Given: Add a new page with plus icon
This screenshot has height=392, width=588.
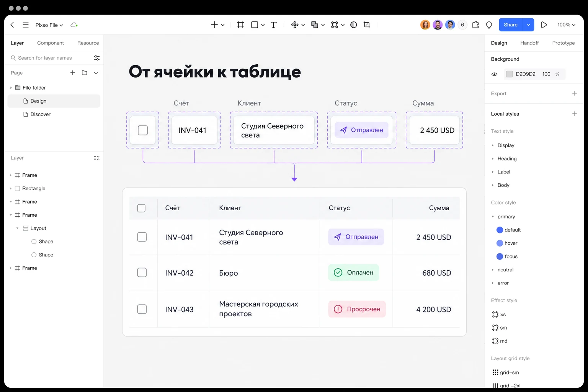Looking at the screenshot, I should tap(73, 73).
